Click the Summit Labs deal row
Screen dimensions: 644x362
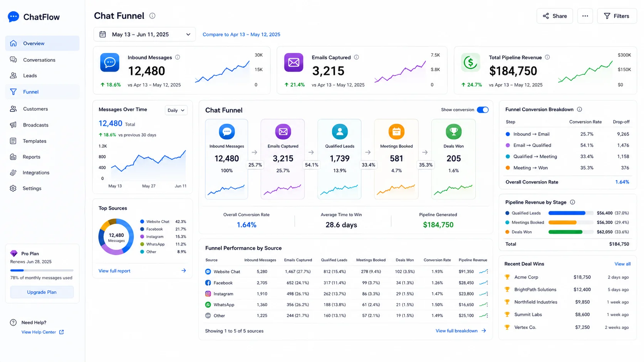pos(567,315)
